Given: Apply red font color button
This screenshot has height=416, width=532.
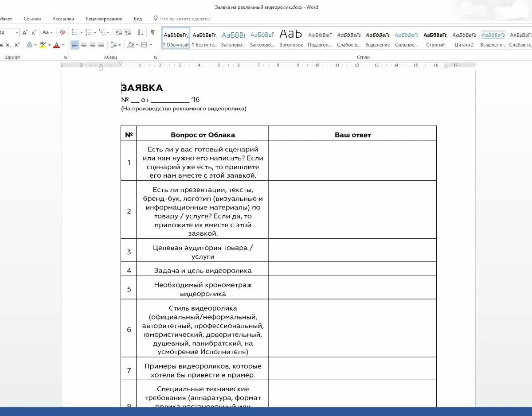Looking at the screenshot, I should click(x=56, y=45).
